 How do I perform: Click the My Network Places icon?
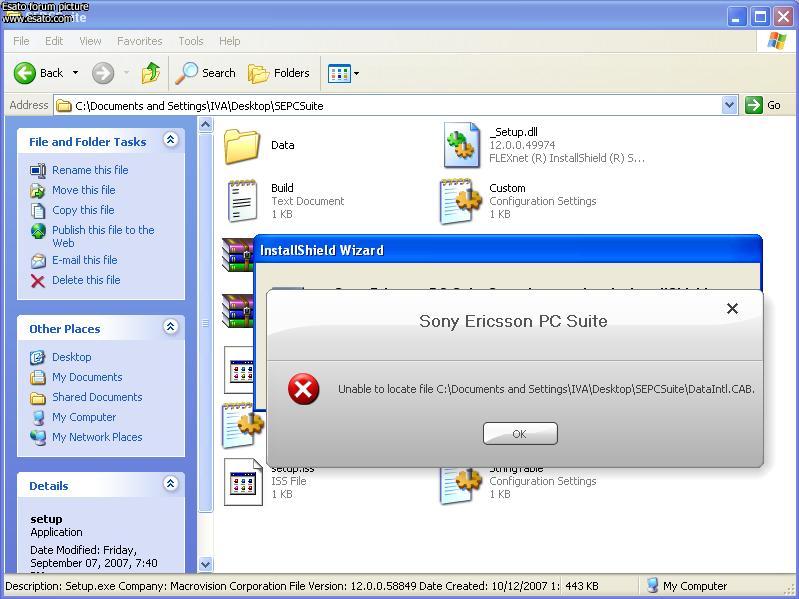pos(38,438)
